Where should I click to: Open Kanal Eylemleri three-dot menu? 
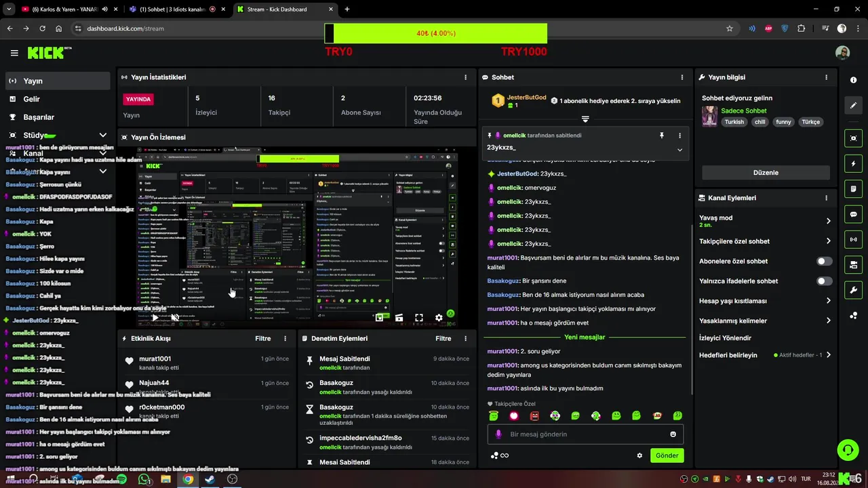[x=826, y=198]
